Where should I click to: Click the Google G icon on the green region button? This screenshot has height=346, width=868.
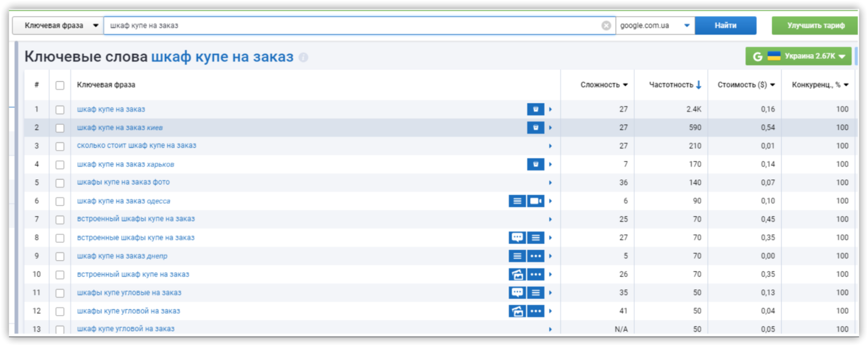coord(757,56)
